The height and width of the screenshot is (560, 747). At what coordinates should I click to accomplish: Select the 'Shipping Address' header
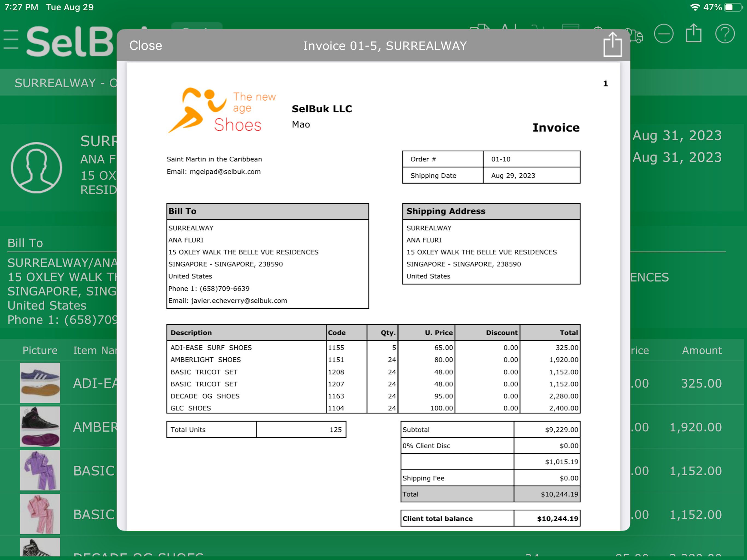[x=491, y=211]
